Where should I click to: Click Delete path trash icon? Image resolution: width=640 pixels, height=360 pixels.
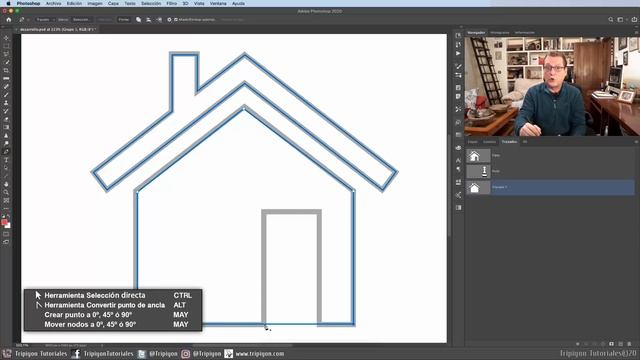coord(629,344)
